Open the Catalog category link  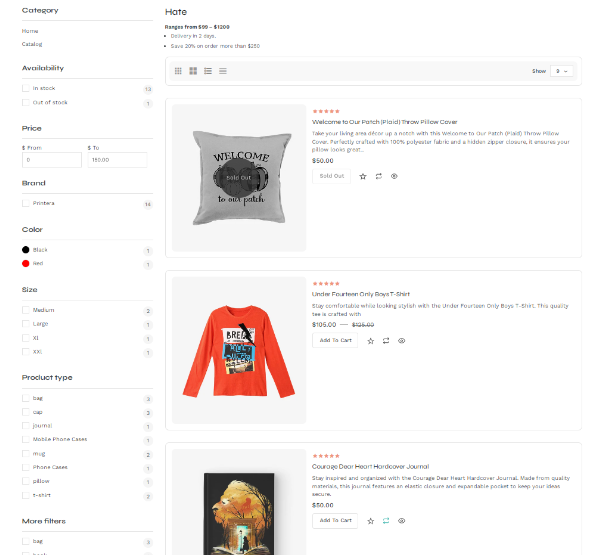(32, 44)
